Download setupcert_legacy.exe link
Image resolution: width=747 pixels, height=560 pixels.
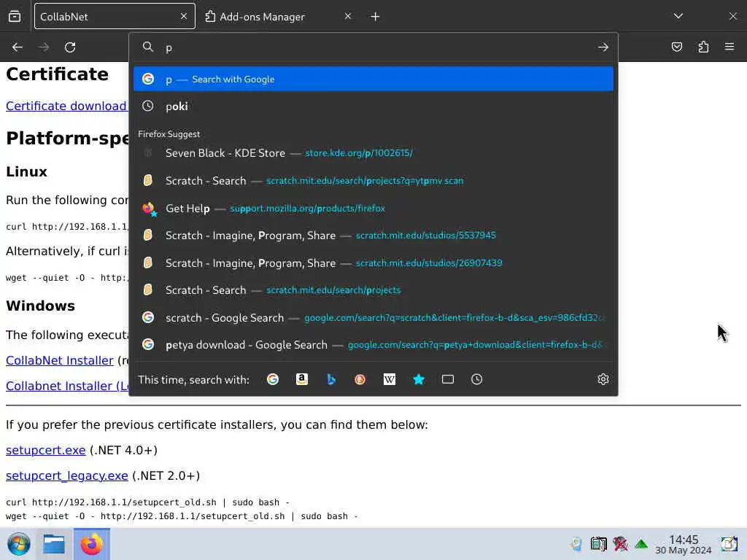pyautogui.click(x=66, y=475)
